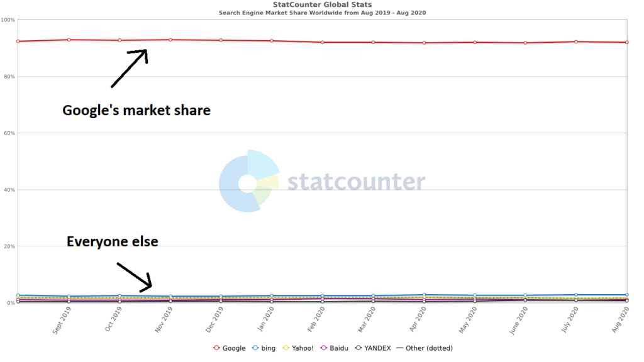Click the Other (dotted) legend line

[399, 348]
